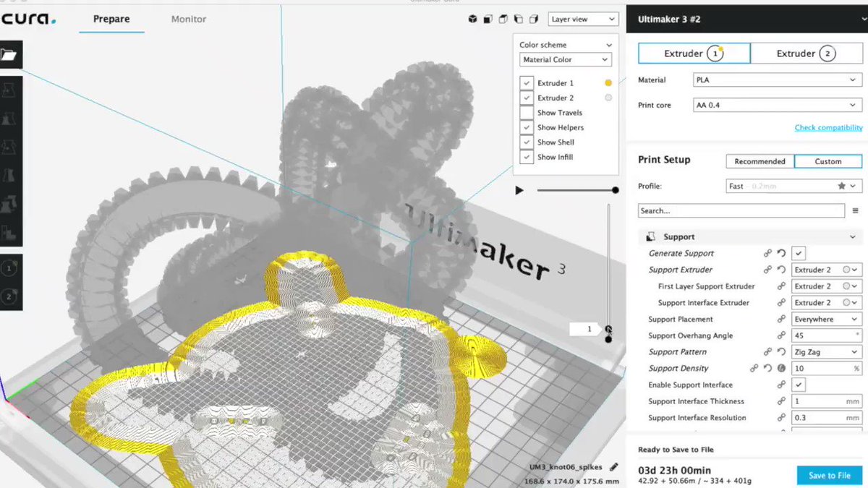
Task: Click the Support Overhang Angle value field
Action: tap(827, 335)
